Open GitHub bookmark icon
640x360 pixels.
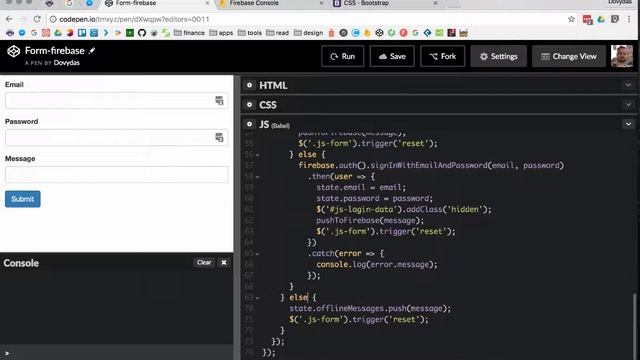coord(142,33)
